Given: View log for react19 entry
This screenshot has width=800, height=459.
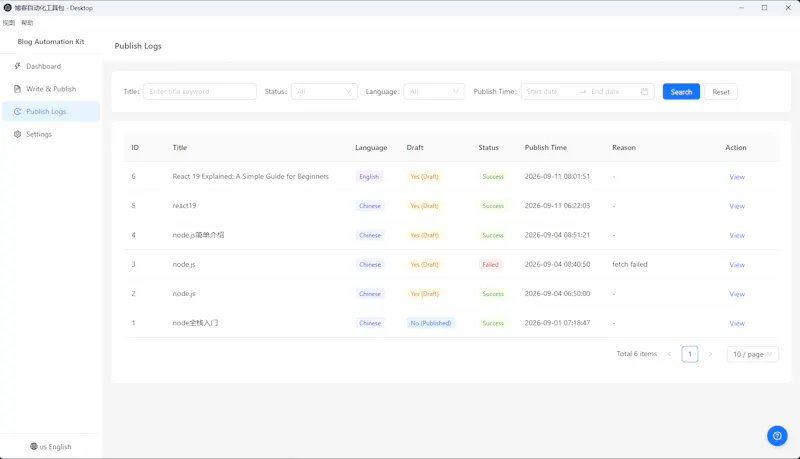Looking at the screenshot, I should [x=737, y=206].
